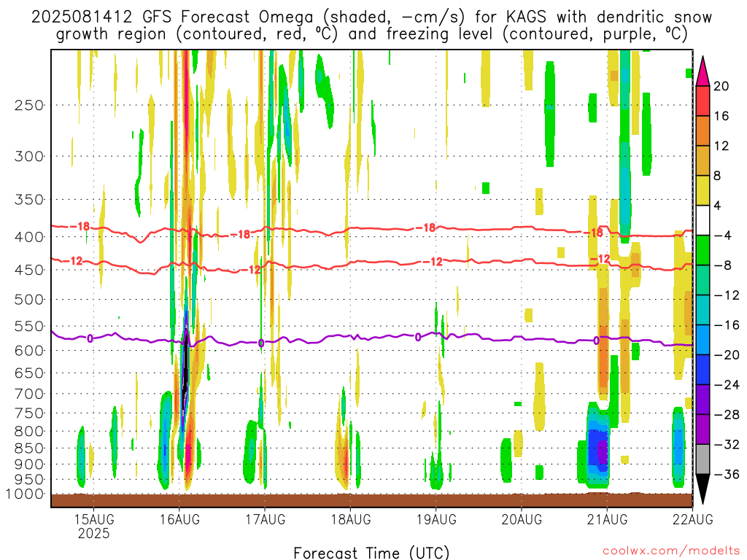Click the yellow colorbar segment between 4 and 8

point(703,190)
